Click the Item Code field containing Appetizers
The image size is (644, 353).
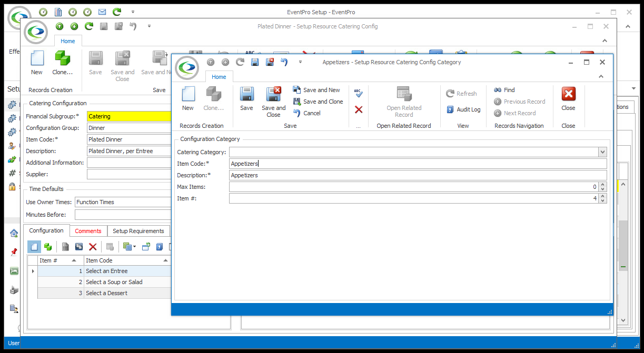tap(418, 164)
